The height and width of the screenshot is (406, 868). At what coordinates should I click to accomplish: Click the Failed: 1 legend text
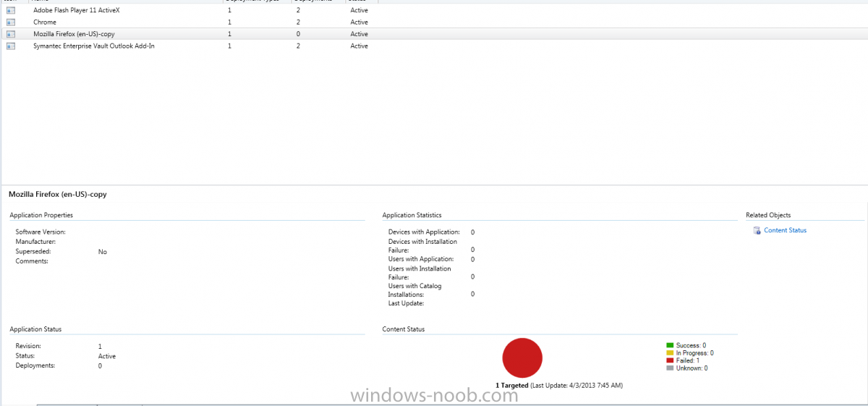pyautogui.click(x=688, y=360)
